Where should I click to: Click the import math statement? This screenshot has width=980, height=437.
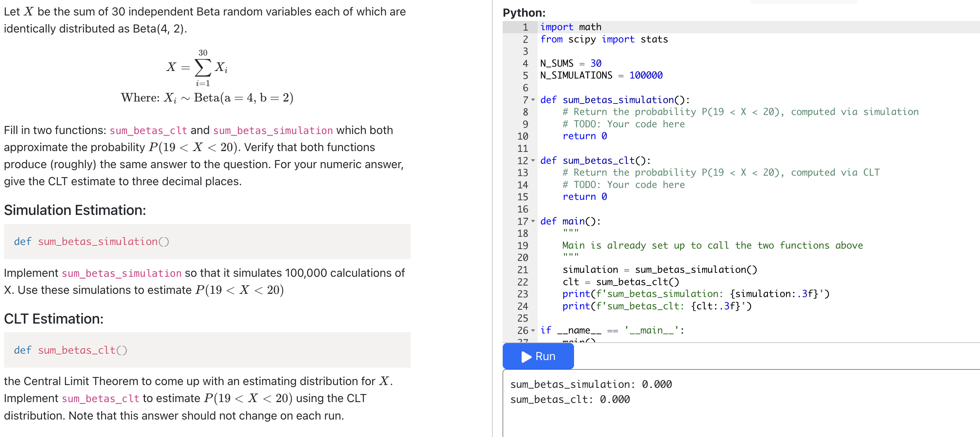571,27
